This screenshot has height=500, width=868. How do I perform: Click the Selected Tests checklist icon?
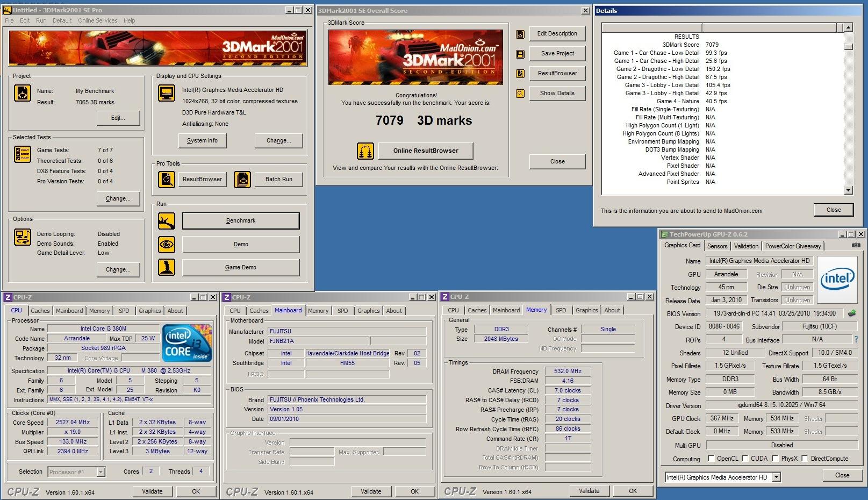[x=23, y=154]
